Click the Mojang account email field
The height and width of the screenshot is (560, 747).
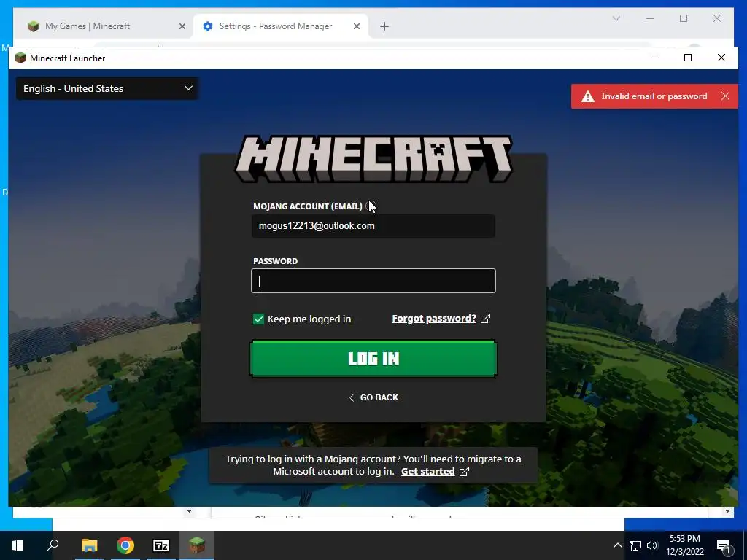[373, 226]
